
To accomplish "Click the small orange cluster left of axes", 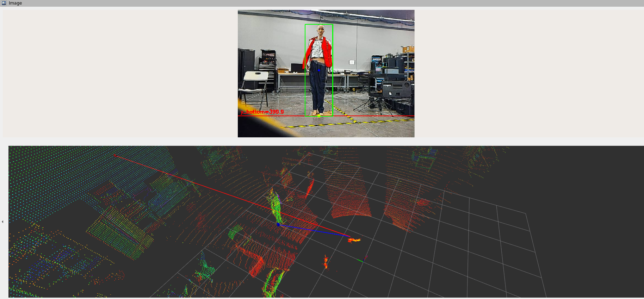I will 326,262.
